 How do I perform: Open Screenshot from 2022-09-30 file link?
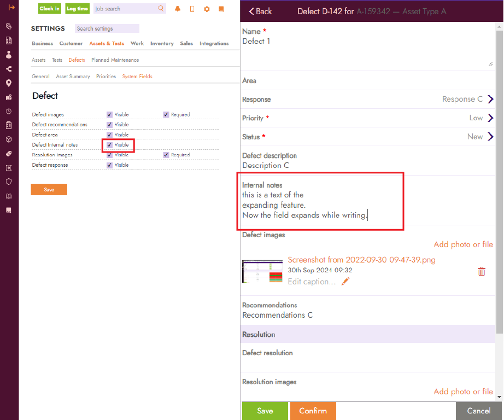point(361,260)
